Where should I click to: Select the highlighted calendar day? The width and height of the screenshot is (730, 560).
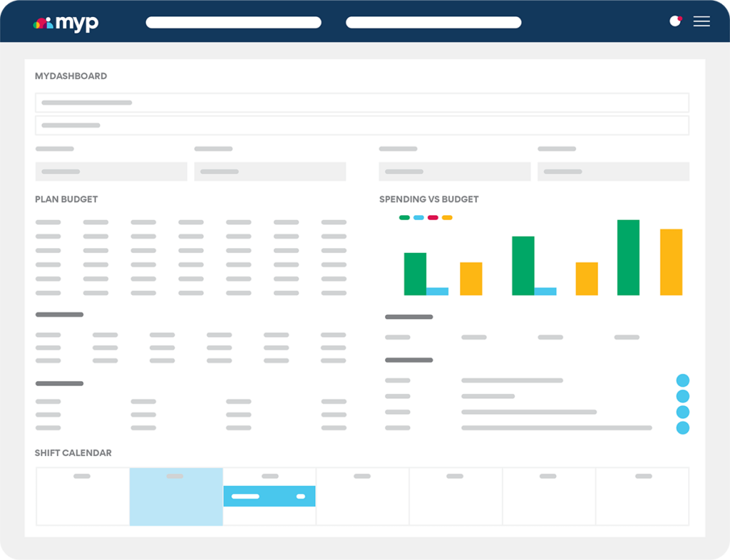point(175,497)
